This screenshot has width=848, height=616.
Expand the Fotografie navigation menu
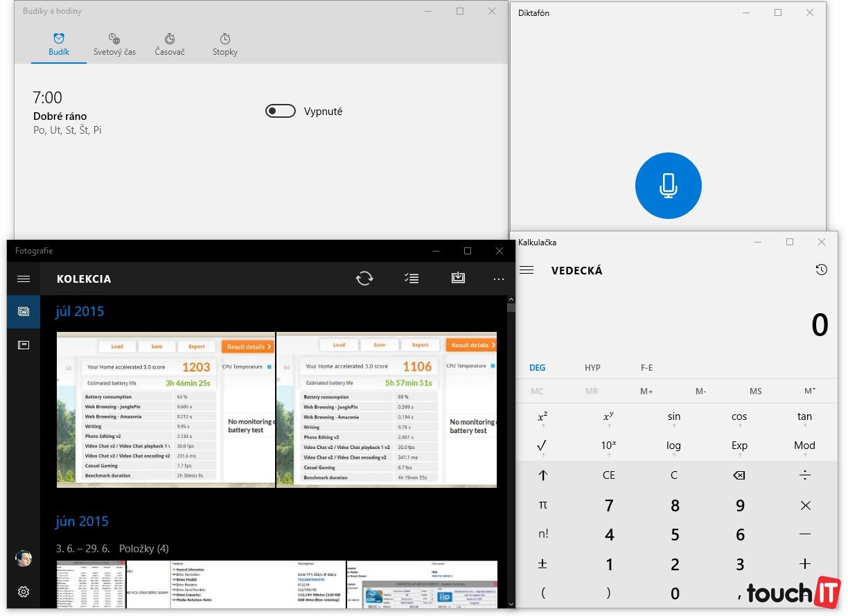pos(24,279)
